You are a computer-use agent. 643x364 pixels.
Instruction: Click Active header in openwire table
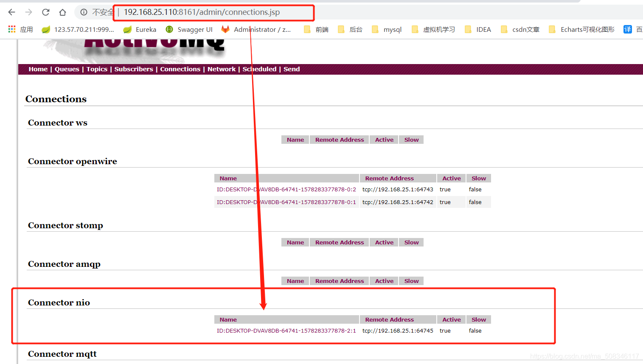[452, 179]
